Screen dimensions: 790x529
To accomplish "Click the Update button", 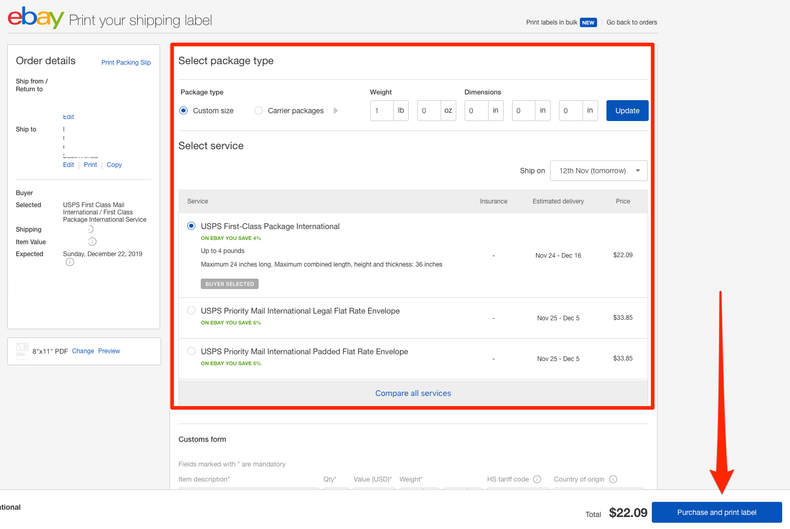I will coord(627,111).
